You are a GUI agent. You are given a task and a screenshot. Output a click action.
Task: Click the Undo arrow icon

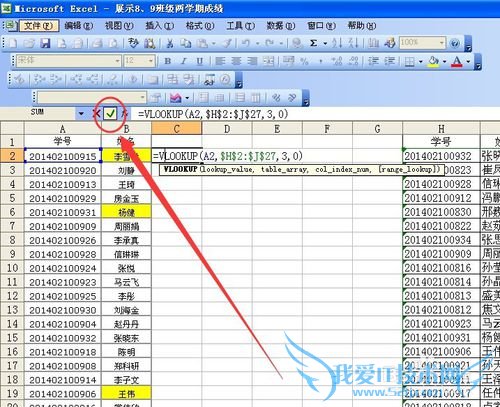point(246,43)
